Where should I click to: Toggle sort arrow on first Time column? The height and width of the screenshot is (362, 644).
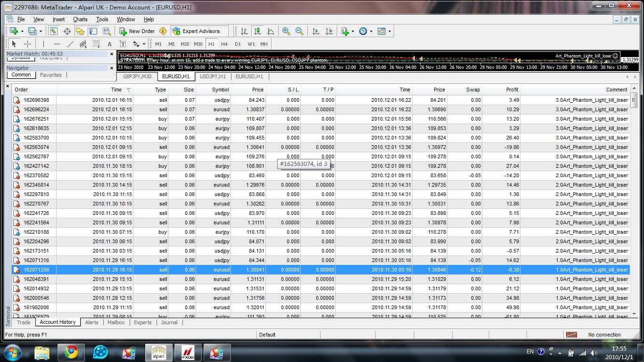[129, 90]
